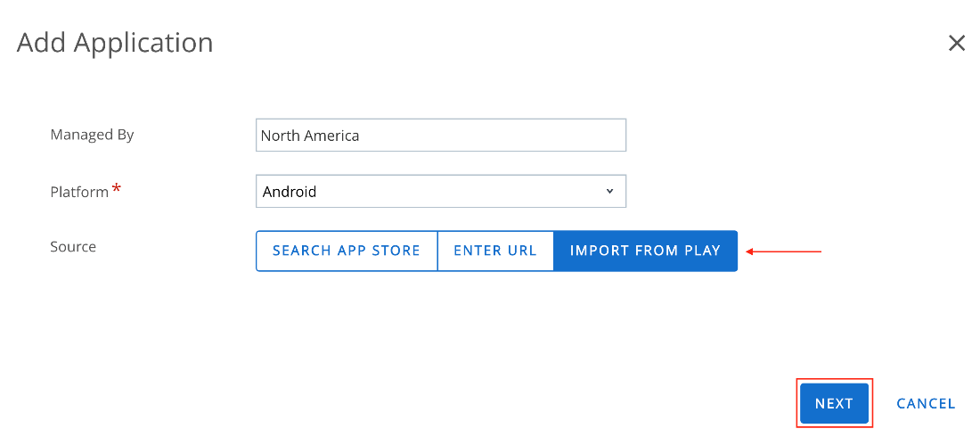Click the North America text value
Viewport: 980px width, 437px height.
click(310, 136)
